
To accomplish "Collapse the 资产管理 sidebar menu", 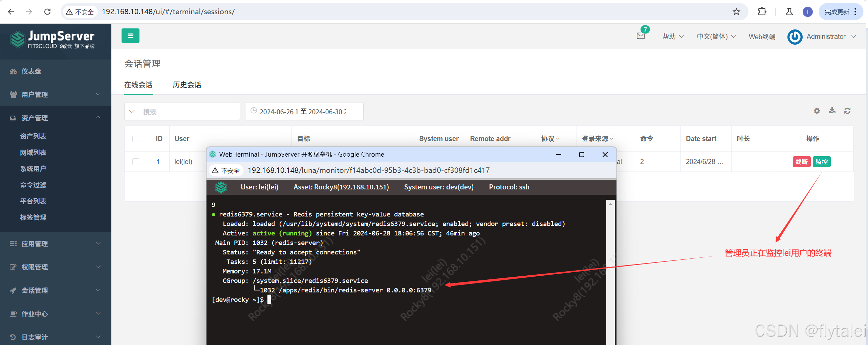I will 56,118.
